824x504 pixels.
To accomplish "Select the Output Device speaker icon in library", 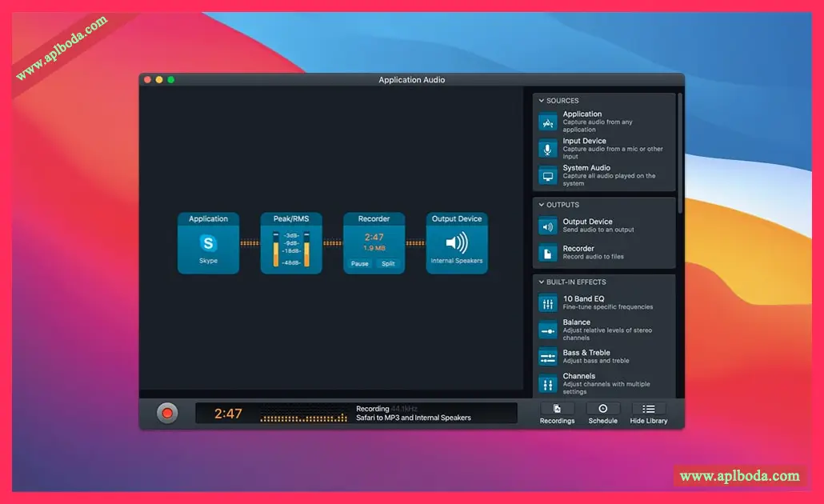I will (x=547, y=226).
